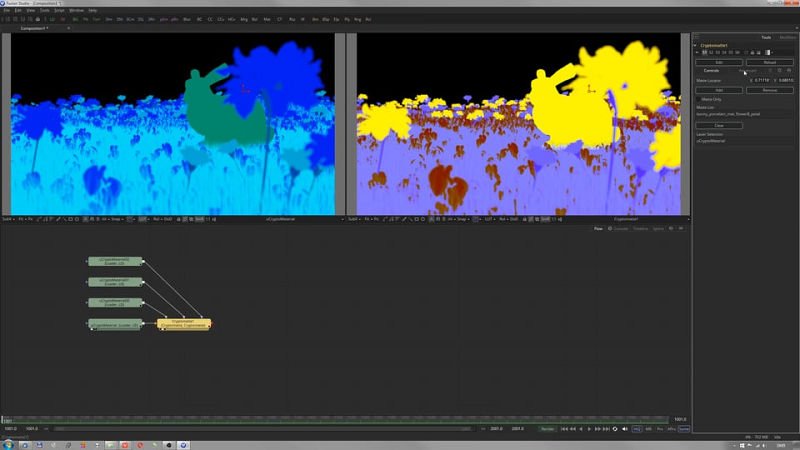Toggle the MB motion blur button

point(649,428)
